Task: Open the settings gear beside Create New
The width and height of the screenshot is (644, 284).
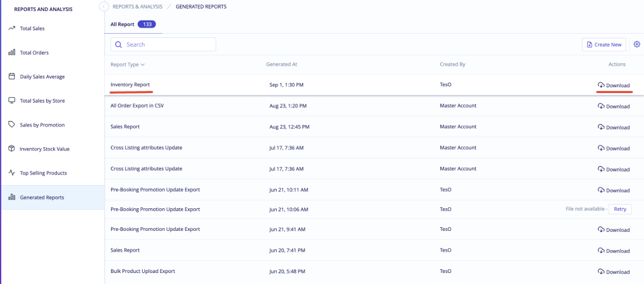Action: 637,44
